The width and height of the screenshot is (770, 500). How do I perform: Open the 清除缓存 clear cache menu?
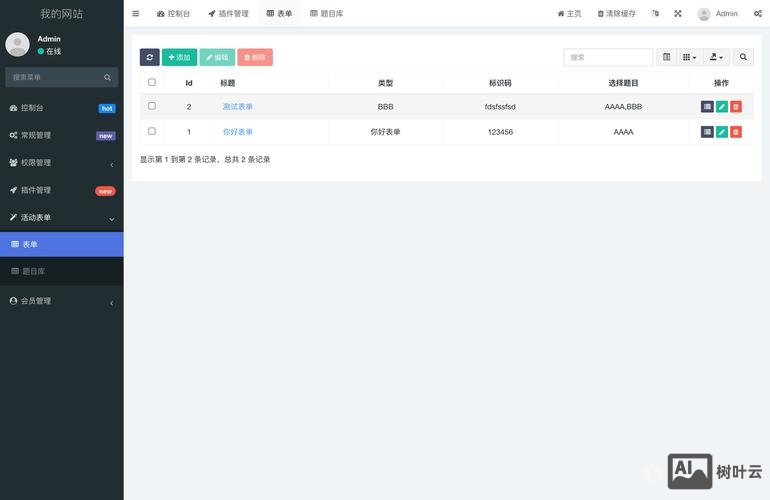(617, 14)
